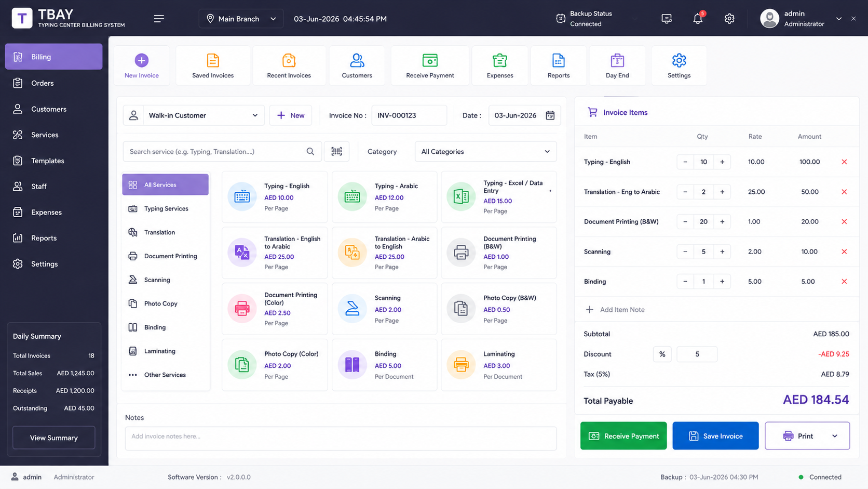Decrease Typing - English quantity

coord(685,162)
